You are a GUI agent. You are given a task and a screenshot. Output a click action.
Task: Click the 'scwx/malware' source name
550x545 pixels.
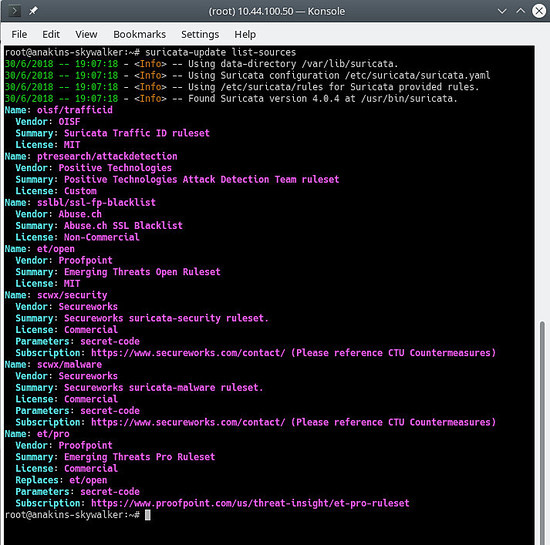pyautogui.click(x=69, y=365)
